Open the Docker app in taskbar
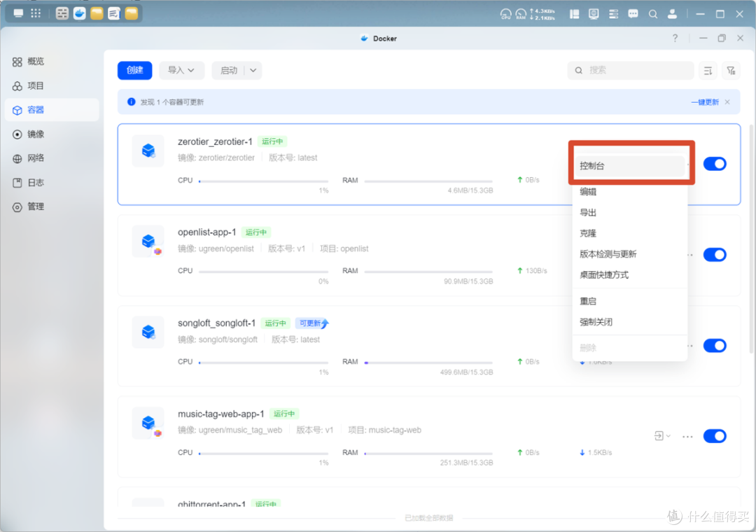756x532 pixels. [80, 13]
